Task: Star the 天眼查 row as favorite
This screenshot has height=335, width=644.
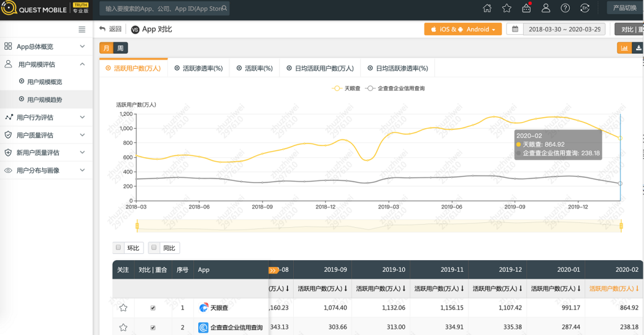Action: click(123, 308)
